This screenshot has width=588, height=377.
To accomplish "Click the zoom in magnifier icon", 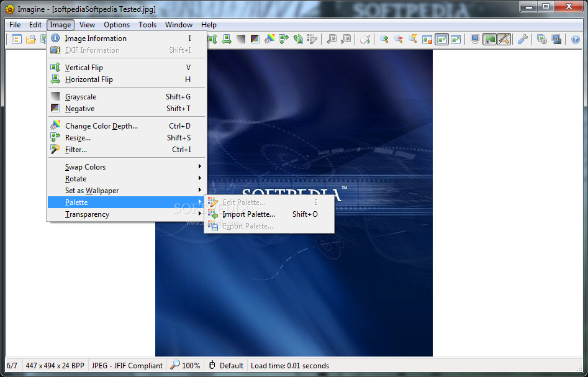I will (384, 39).
